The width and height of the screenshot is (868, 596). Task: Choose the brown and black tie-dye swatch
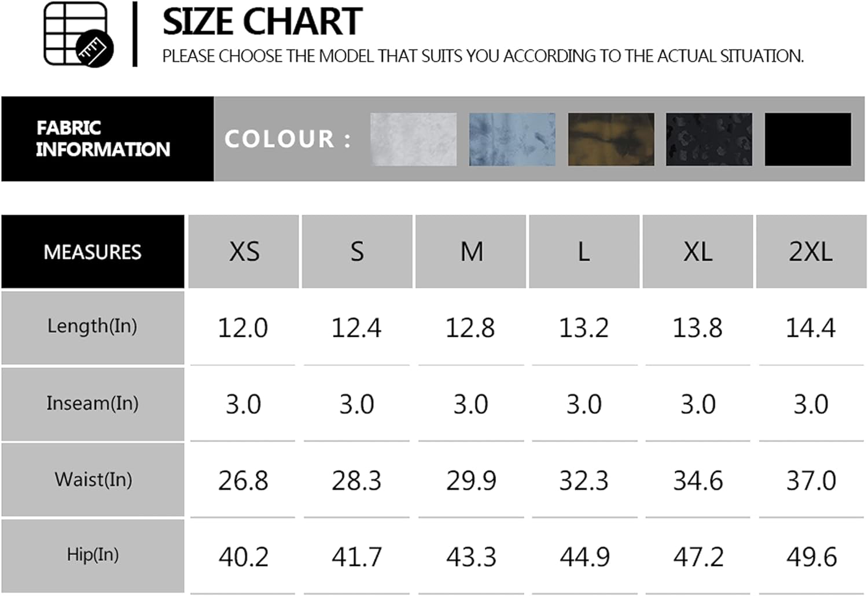[x=611, y=139]
